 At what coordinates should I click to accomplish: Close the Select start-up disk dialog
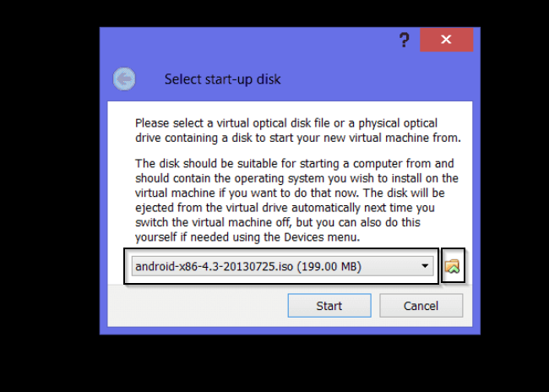447,39
